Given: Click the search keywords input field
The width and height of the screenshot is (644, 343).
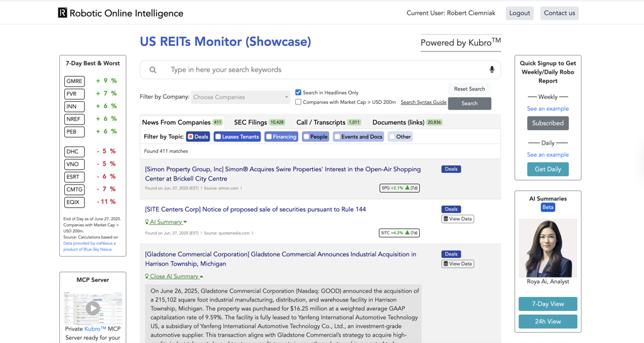Looking at the screenshot, I should pos(320,70).
